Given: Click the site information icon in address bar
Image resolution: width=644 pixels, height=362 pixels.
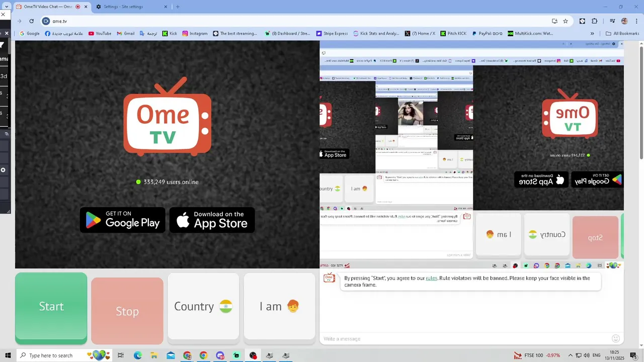Looking at the screenshot, I should (46, 21).
